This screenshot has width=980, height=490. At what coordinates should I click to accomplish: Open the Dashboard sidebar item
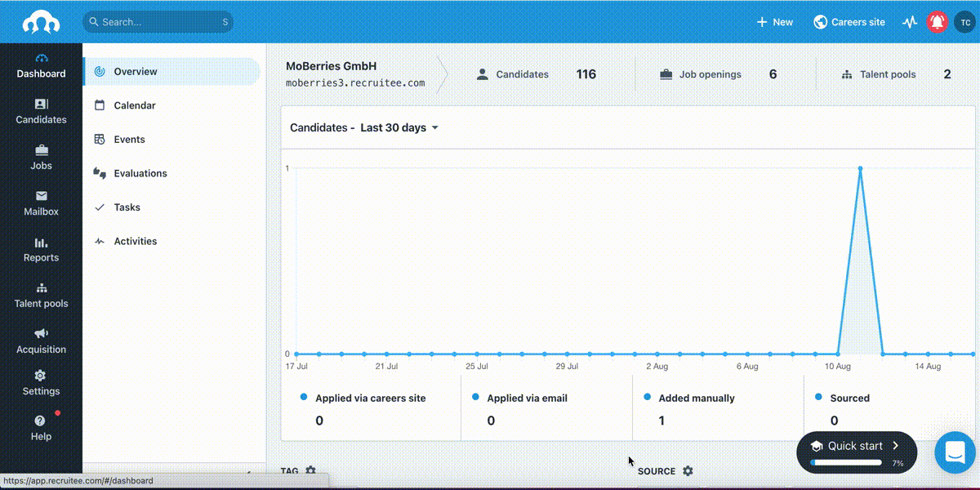point(41,66)
